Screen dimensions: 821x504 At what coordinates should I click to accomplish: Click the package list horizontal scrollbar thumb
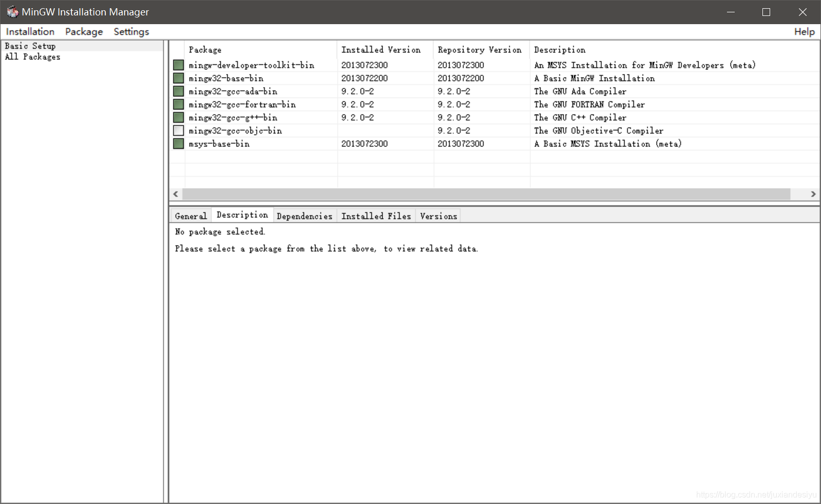coord(486,194)
